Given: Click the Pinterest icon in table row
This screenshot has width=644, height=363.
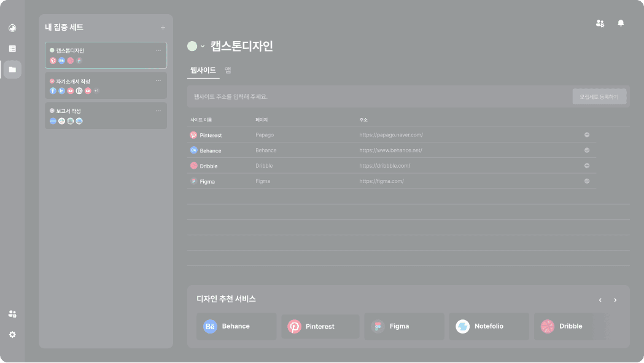Looking at the screenshot, I should pos(193,135).
